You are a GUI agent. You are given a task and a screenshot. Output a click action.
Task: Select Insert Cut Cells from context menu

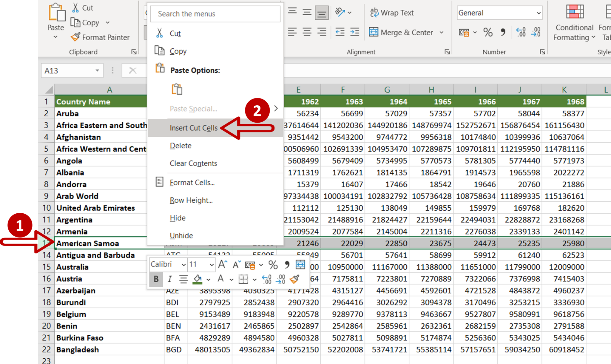[x=195, y=127]
